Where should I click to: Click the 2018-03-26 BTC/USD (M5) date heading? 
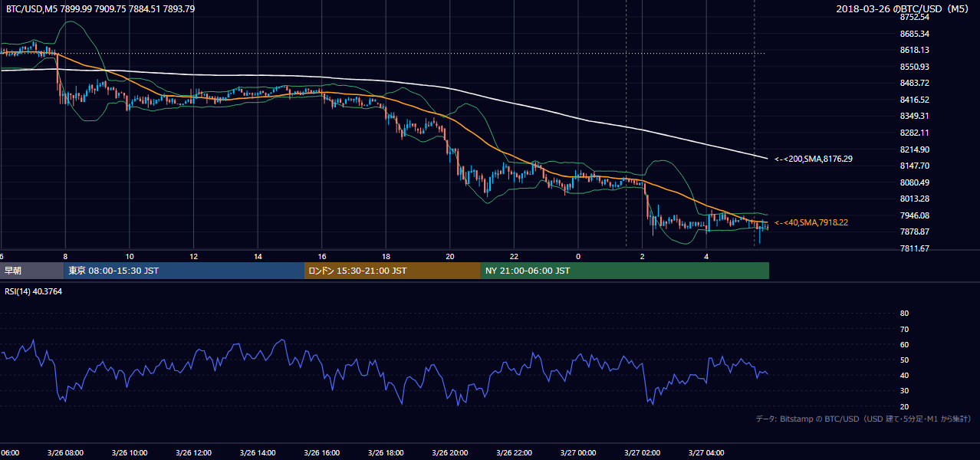[x=904, y=8]
